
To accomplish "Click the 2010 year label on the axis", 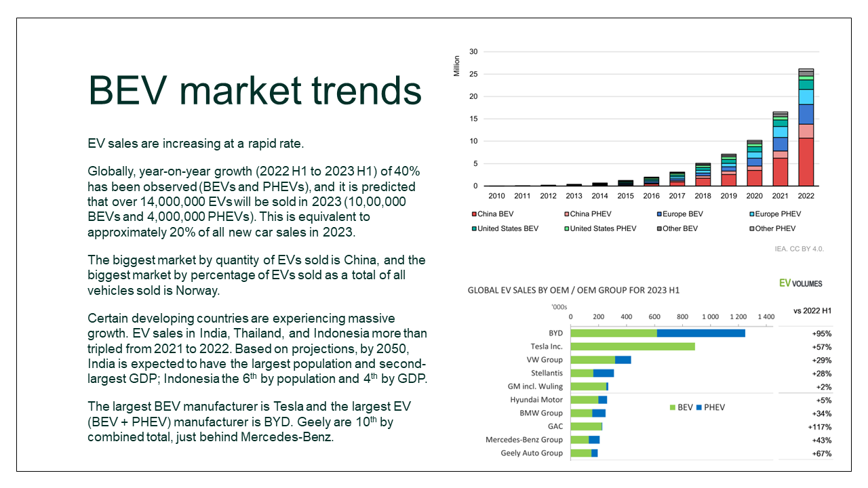I will point(497,196).
